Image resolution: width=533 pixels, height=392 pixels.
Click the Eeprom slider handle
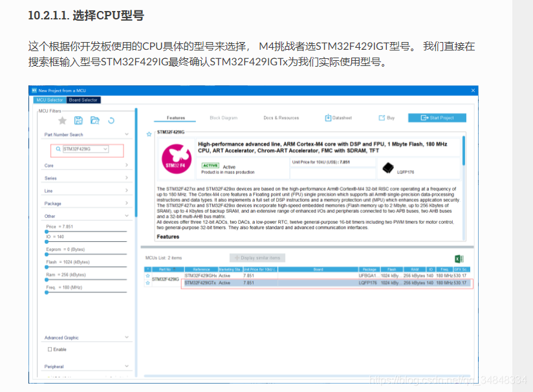point(47,254)
